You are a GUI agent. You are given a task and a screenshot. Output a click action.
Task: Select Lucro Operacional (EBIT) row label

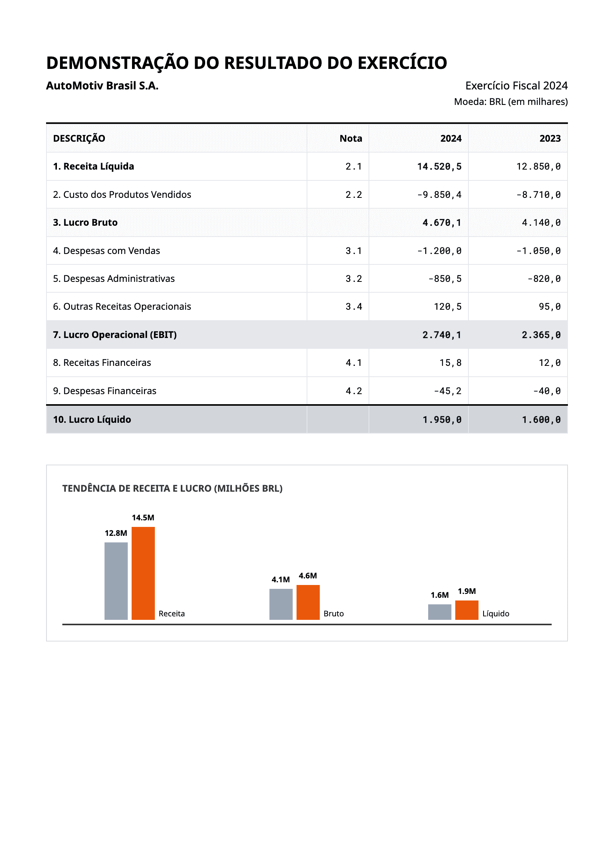click(x=115, y=335)
